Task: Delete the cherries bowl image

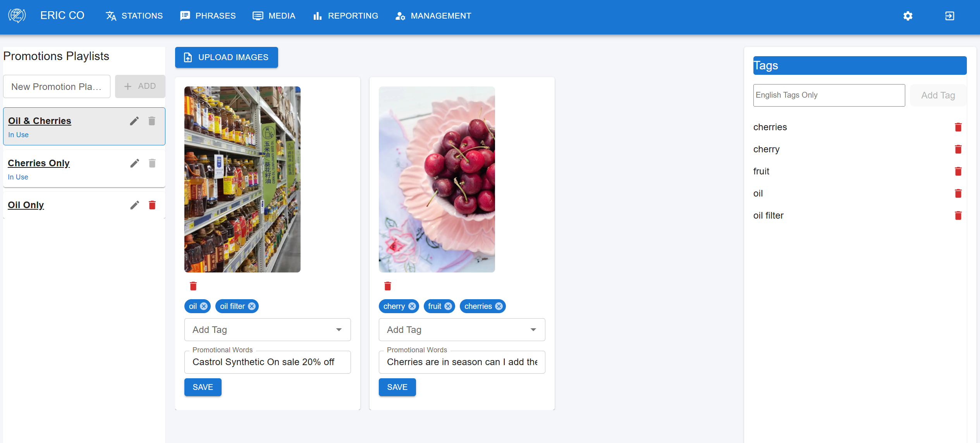Action: tap(388, 286)
